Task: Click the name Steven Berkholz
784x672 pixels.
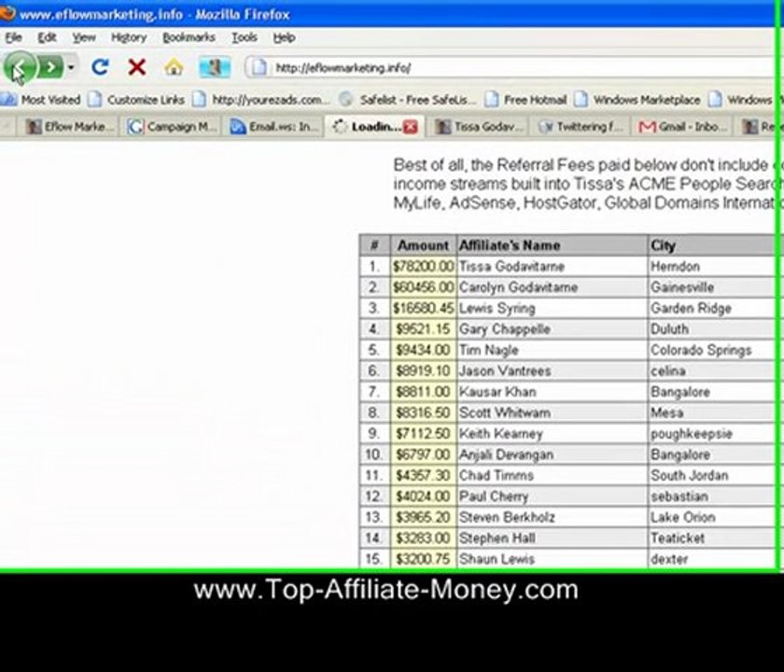Action: click(507, 517)
